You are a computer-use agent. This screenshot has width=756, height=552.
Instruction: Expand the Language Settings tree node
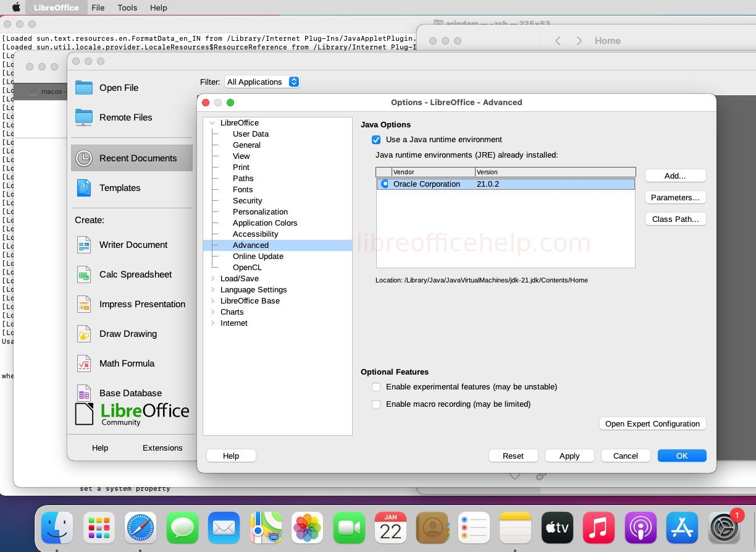click(x=212, y=290)
